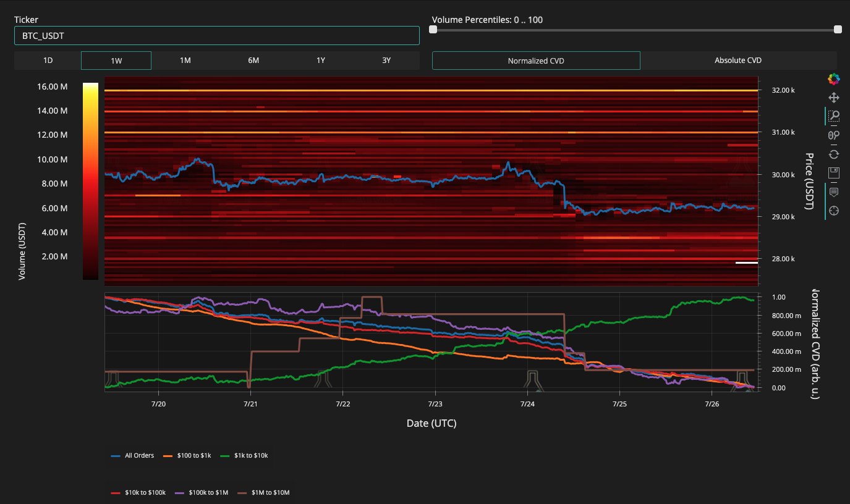This screenshot has width=850, height=504.
Task: Toggle the Crosshair tool
Action: pos(833,211)
